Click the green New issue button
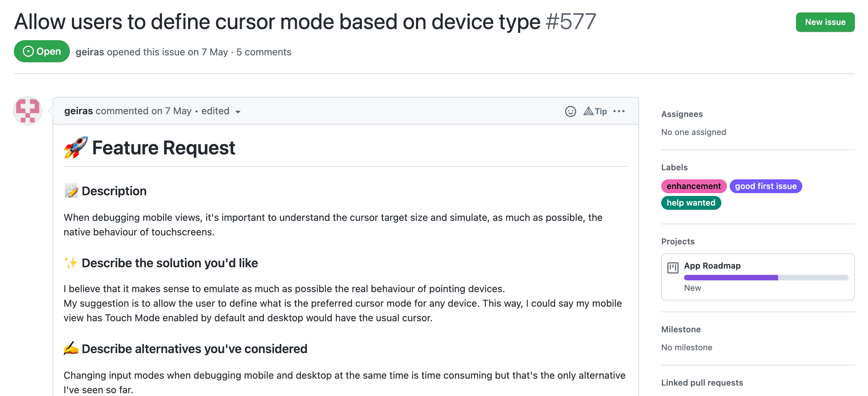 (x=825, y=22)
